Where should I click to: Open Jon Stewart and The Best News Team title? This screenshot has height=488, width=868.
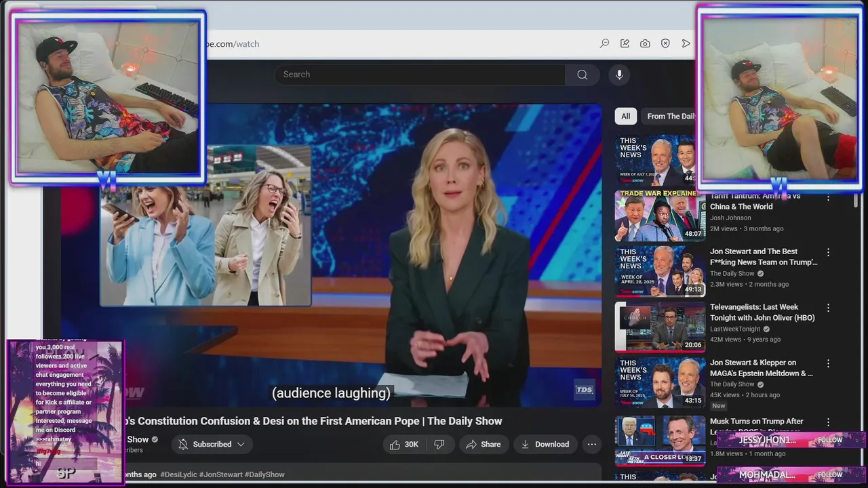[764, 257]
